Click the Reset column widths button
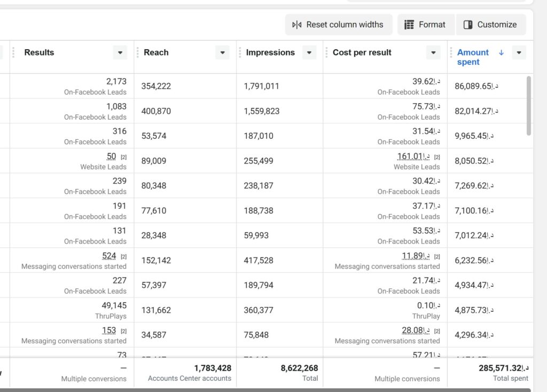The width and height of the screenshot is (547, 392). (x=339, y=25)
